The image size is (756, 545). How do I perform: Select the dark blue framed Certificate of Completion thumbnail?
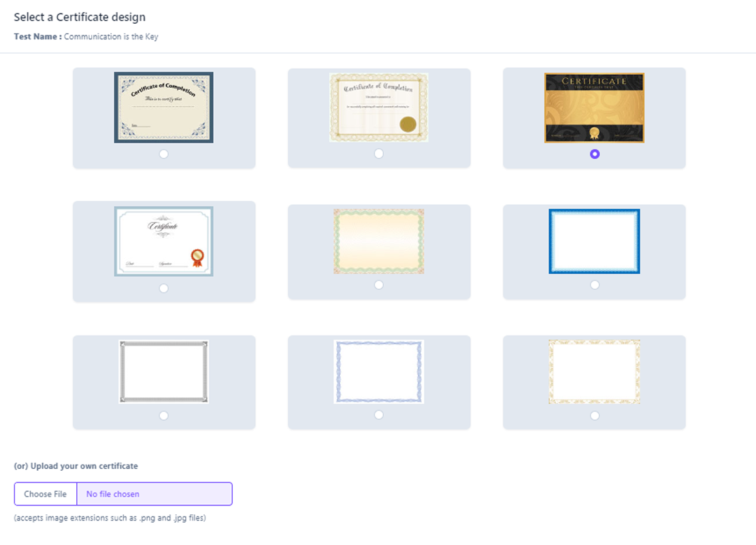coord(163,108)
